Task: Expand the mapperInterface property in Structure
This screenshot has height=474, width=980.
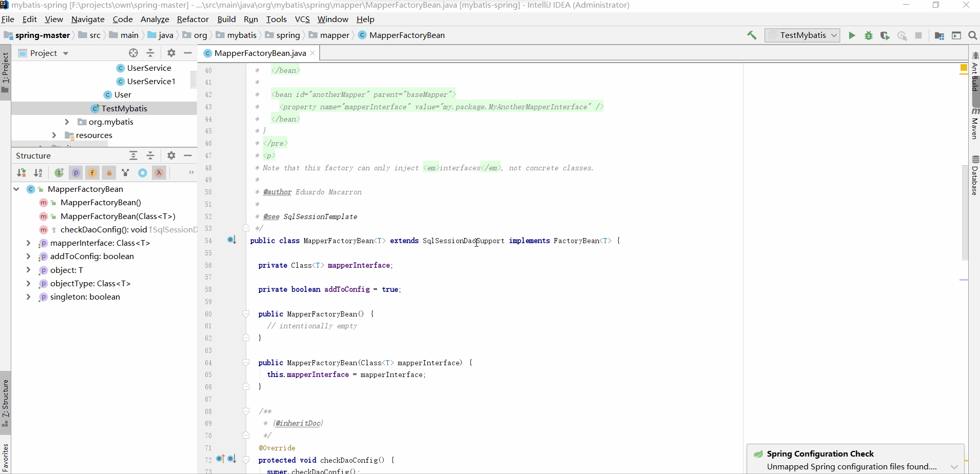Action: (28, 243)
